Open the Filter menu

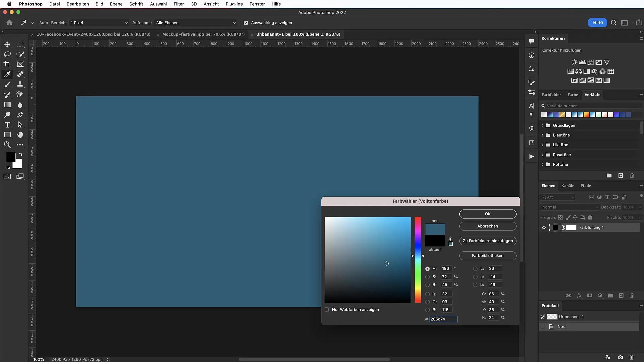tap(178, 4)
